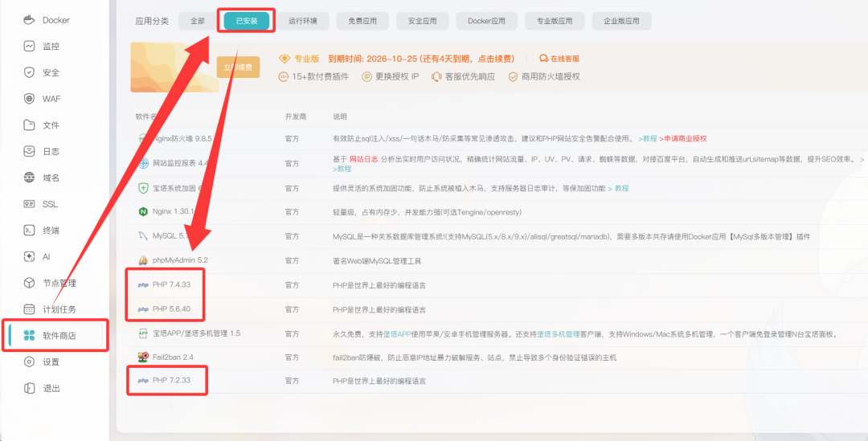This screenshot has height=441, width=868.
Task: Open the 堡塔APP link
Action: click(395, 334)
